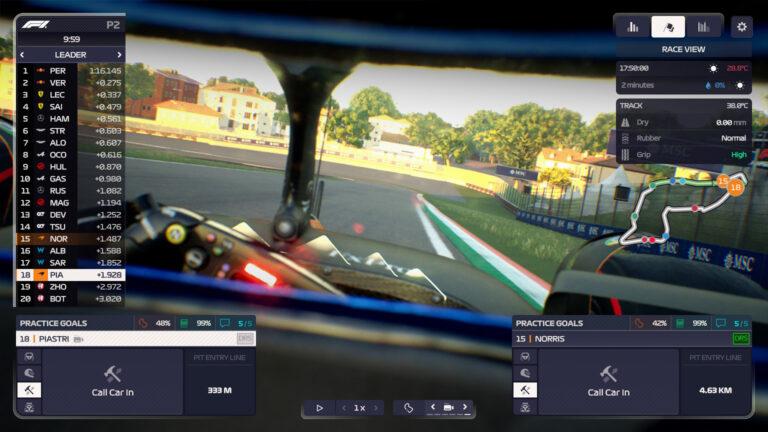Open Piastri's helmet driver tab
Viewport: 768px width, 432px height.
point(29,373)
